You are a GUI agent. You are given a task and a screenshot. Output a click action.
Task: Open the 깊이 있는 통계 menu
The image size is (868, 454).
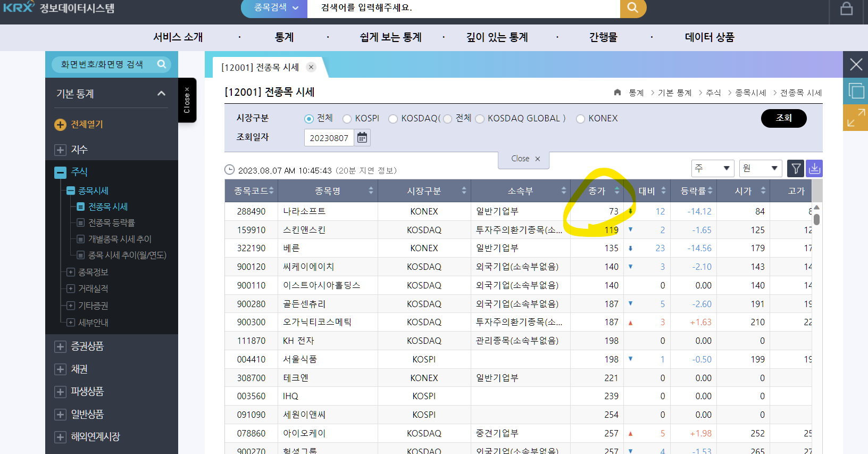(497, 37)
